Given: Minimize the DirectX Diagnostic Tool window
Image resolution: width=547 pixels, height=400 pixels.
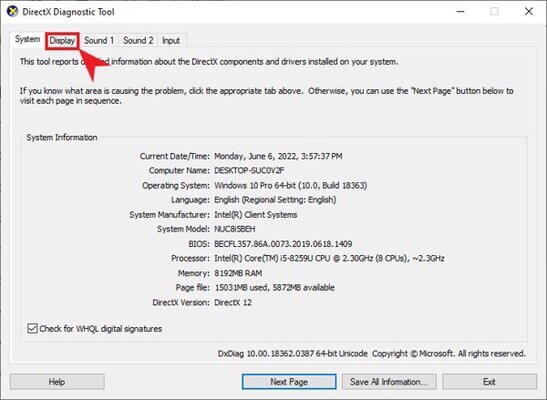Looking at the screenshot, I should pos(461,12).
